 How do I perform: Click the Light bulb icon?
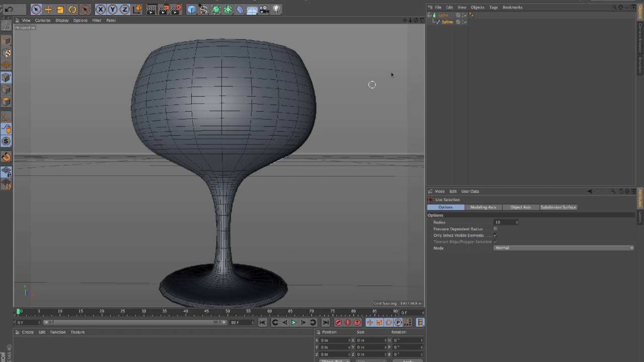[x=276, y=9]
